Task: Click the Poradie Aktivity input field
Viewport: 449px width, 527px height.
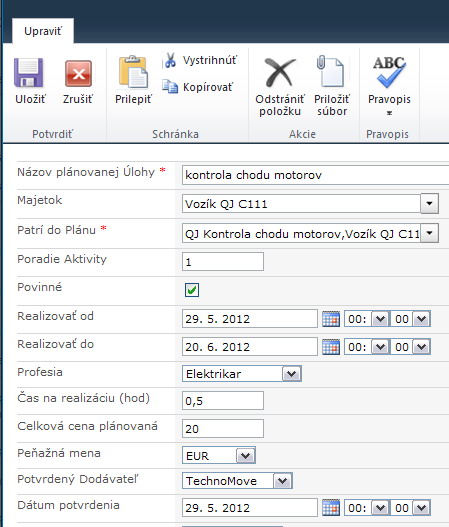Action: tap(223, 261)
